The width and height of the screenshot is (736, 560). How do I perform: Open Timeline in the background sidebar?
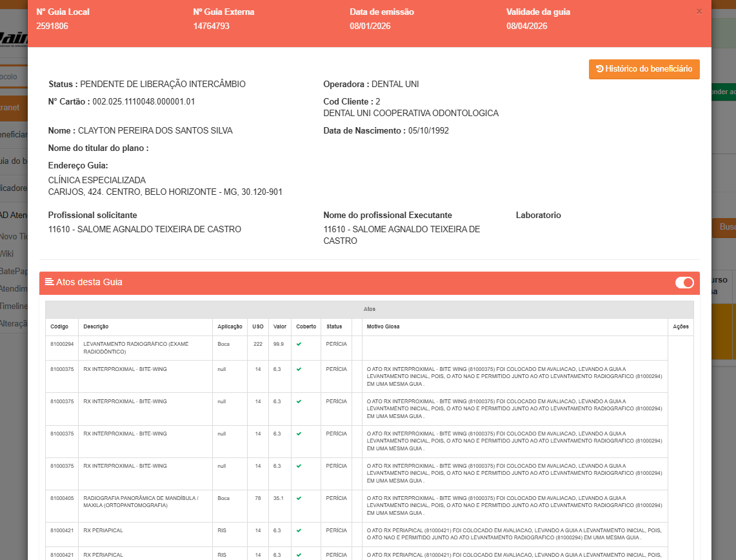[x=14, y=306]
